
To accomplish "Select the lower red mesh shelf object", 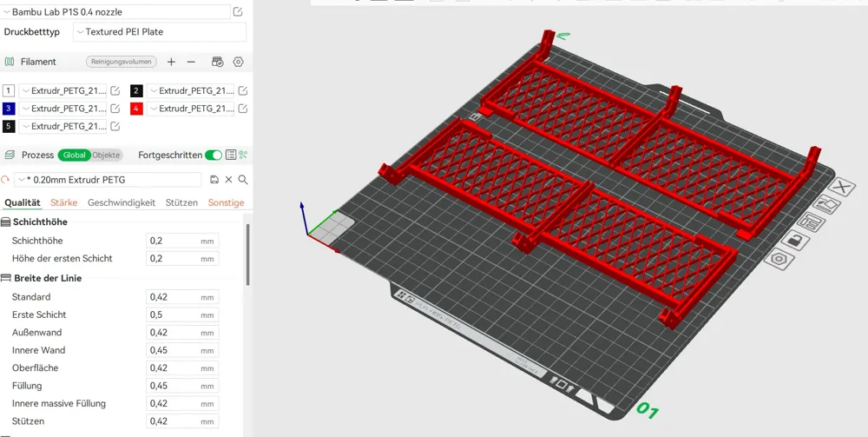I will 559,222.
